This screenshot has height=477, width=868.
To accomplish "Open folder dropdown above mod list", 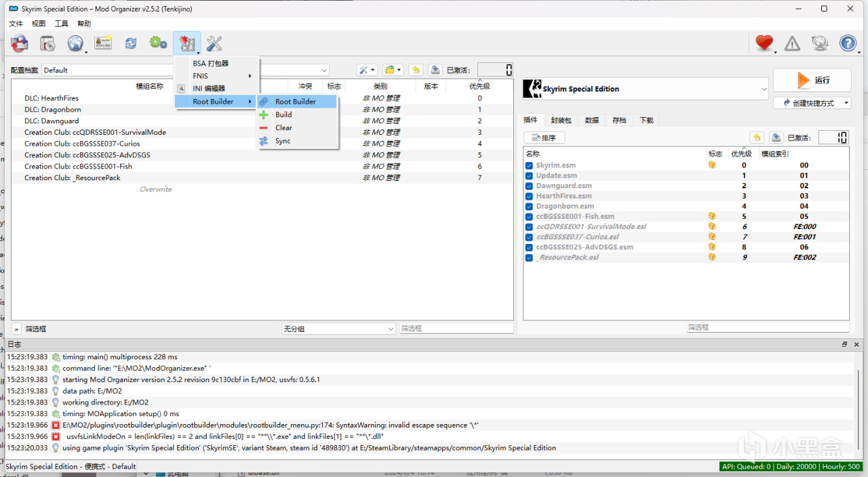I will pyautogui.click(x=393, y=70).
